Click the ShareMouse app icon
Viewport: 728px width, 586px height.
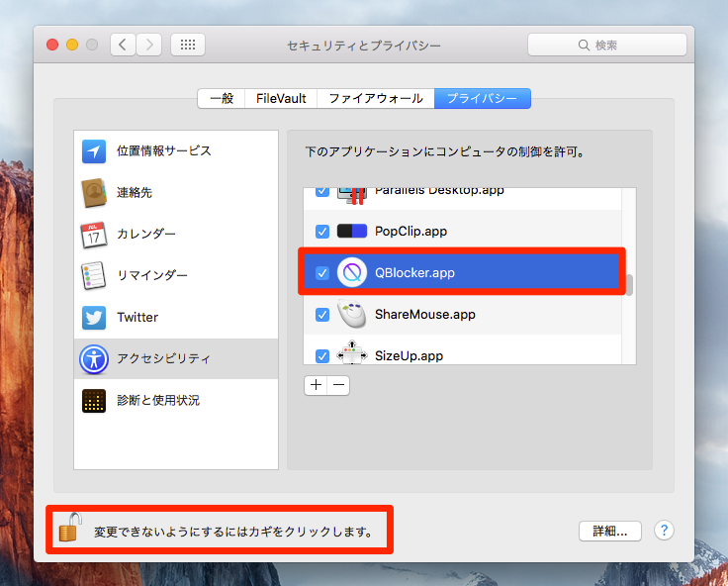click(x=352, y=314)
